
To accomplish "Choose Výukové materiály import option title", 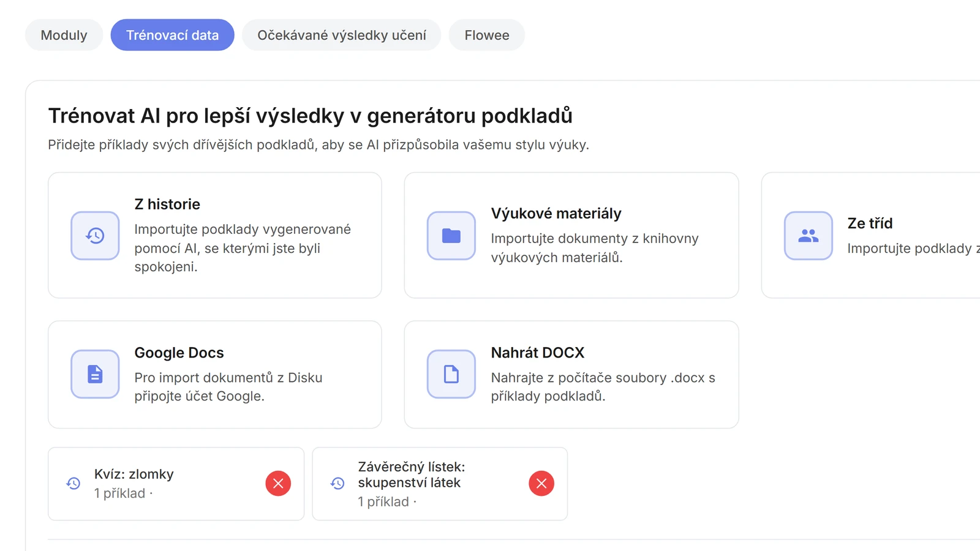I will coord(556,213).
